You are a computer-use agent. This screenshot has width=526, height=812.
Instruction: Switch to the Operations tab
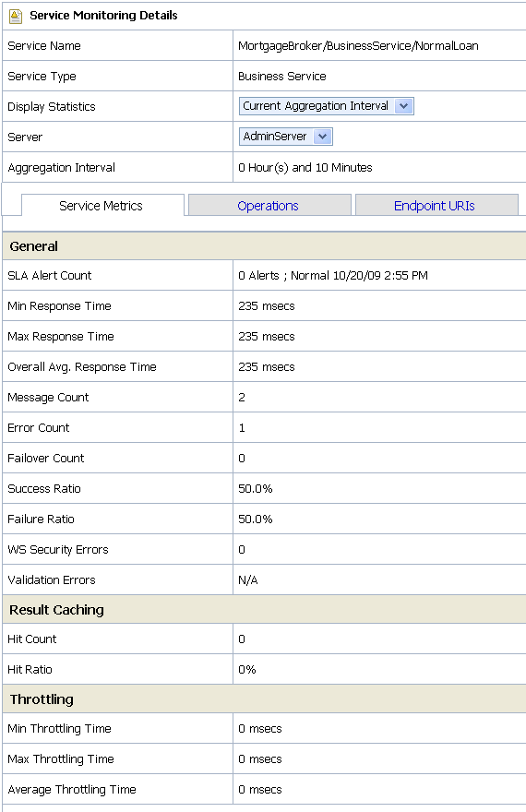(269, 206)
